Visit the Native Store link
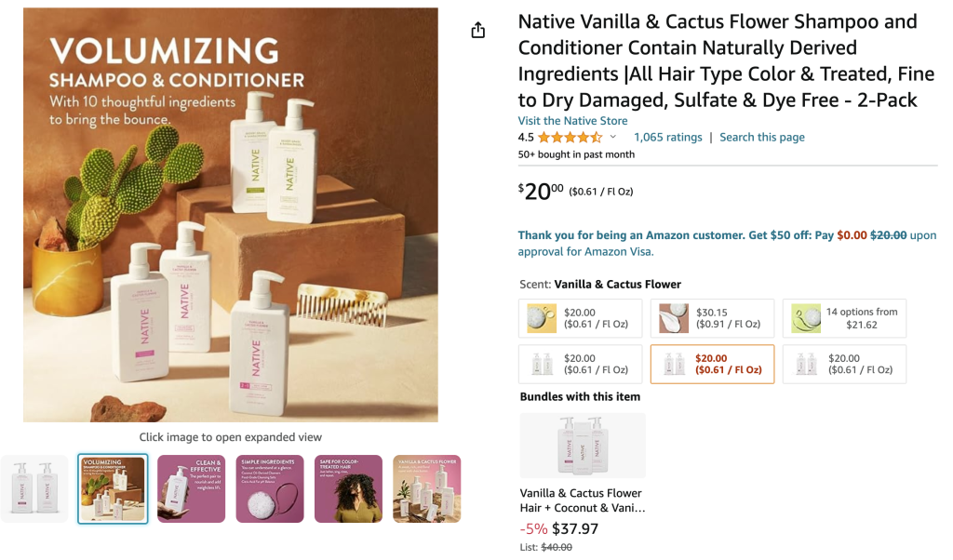This screenshot has width=953, height=560. pos(572,121)
